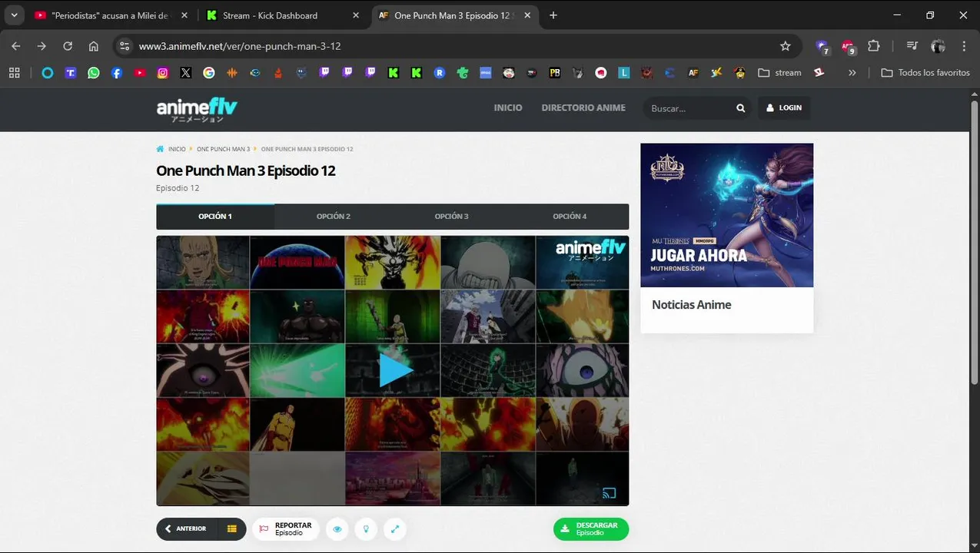980x553 pixels.
Task: Click the cast icon on video player
Action: 609,493
